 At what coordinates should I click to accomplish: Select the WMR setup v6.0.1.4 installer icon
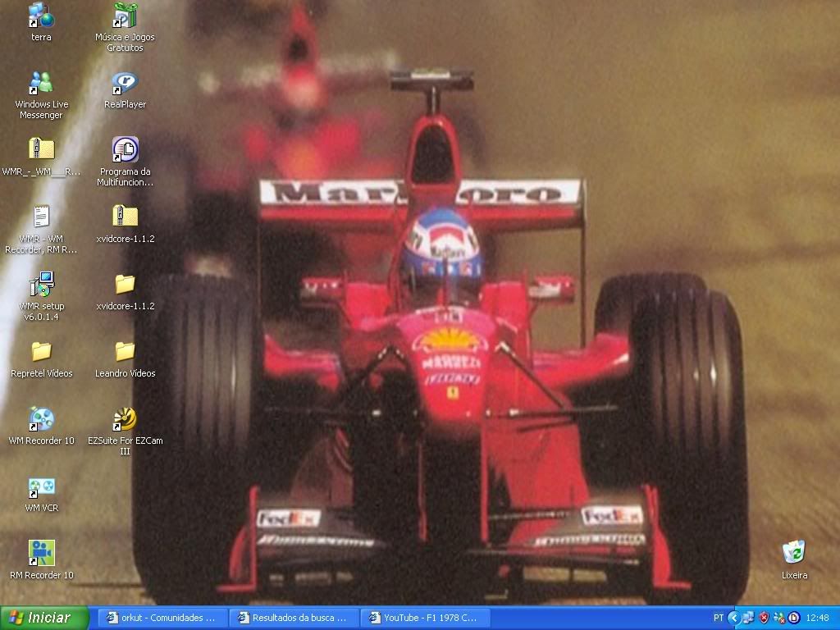click(41, 285)
